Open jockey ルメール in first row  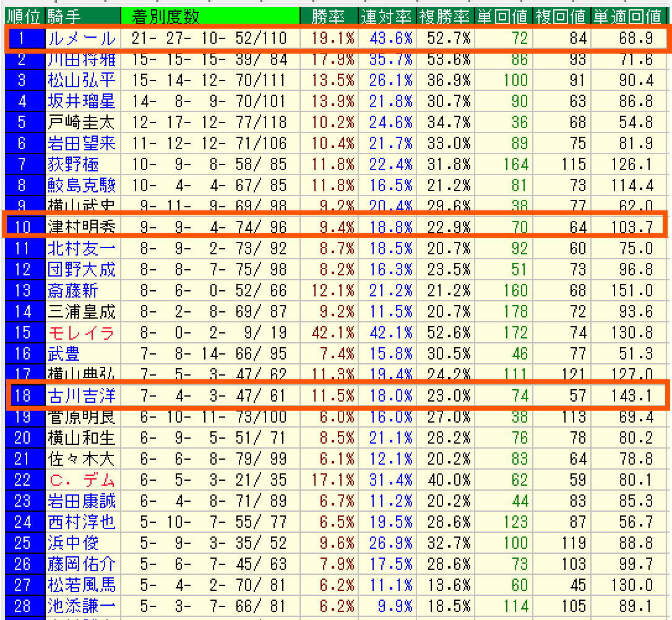pos(82,39)
